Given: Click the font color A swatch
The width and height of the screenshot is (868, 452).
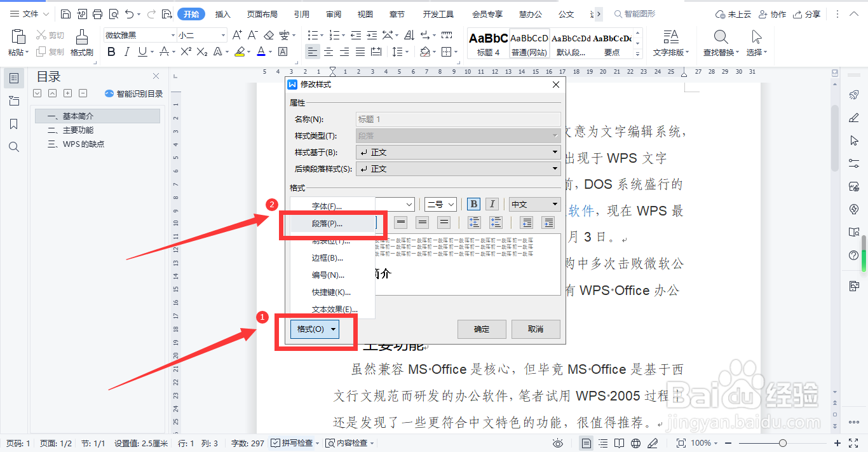Looking at the screenshot, I should click(261, 51).
